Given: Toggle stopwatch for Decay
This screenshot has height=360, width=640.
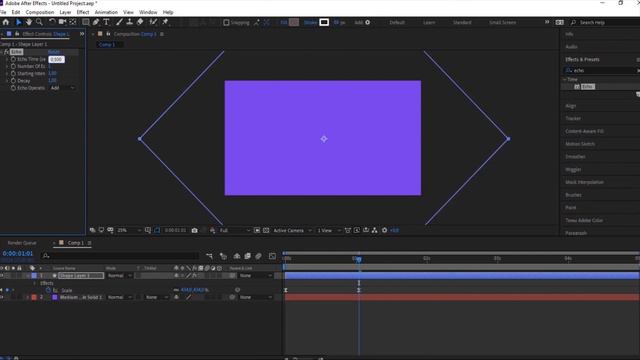Looking at the screenshot, I should (x=13, y=81).
